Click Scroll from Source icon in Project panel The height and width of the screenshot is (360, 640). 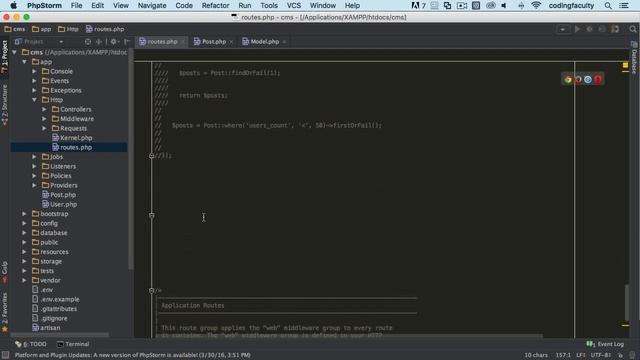pos(88,42)
